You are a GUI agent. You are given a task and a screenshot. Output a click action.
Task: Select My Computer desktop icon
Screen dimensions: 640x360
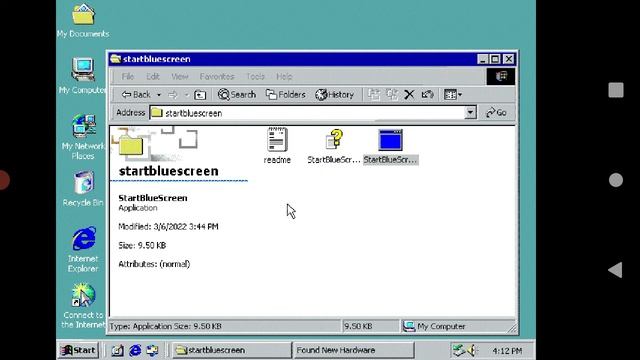click(x=83, y=76)
